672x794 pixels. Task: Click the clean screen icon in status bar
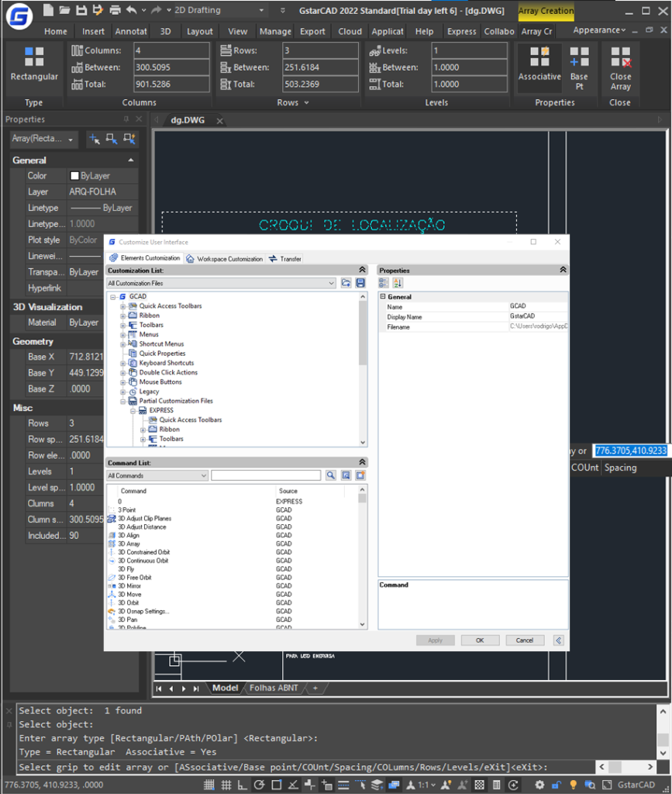point(607,785)
